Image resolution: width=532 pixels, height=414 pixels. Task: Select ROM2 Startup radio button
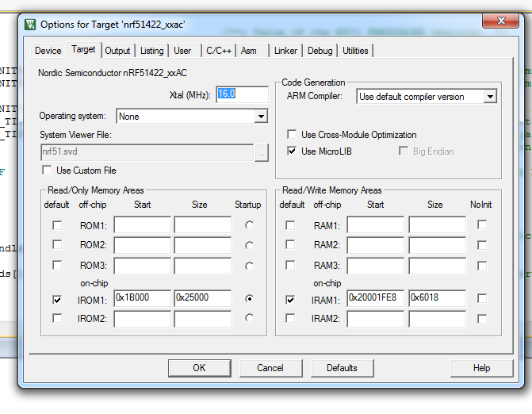point(250,245)
